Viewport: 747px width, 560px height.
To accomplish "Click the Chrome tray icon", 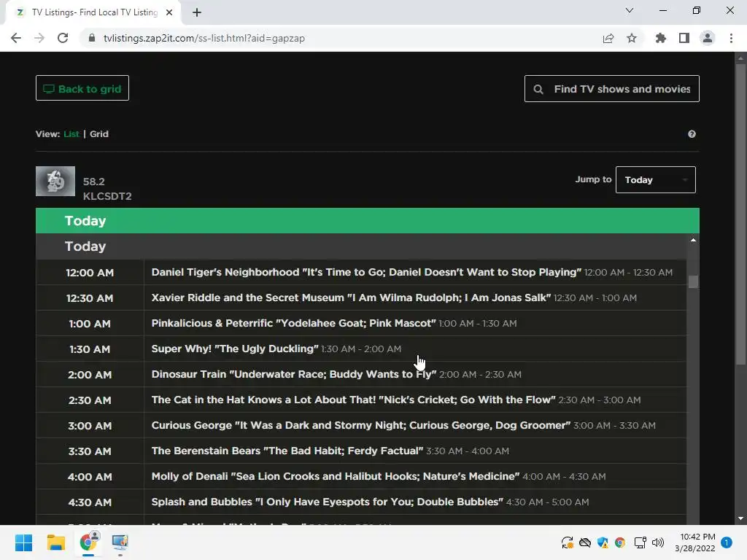I will 620,542.
